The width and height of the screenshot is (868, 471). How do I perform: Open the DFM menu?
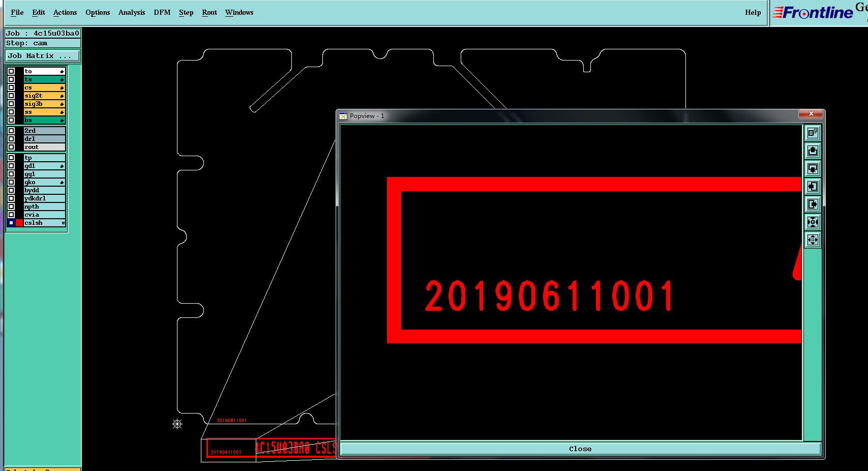pos(162,12)
